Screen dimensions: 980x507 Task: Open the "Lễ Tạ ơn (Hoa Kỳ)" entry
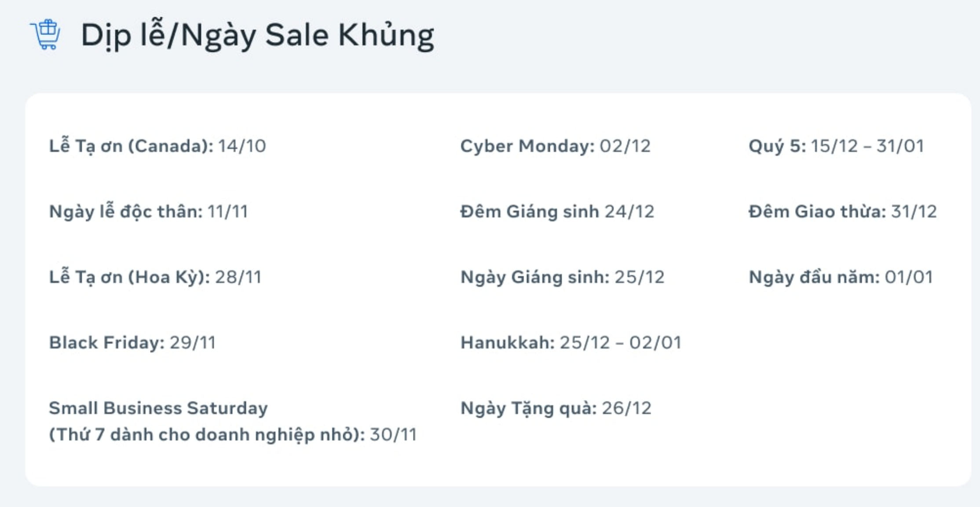click(x=155, y=277)
